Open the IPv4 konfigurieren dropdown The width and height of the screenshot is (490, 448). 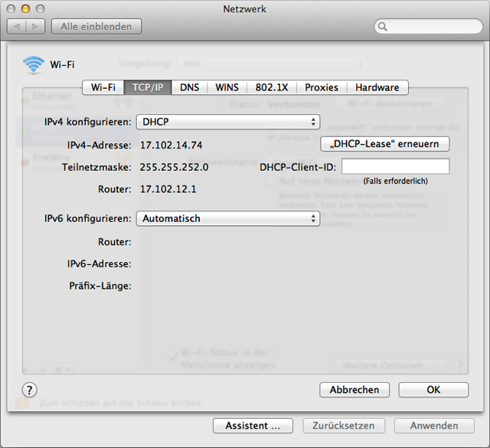point(228,122)
